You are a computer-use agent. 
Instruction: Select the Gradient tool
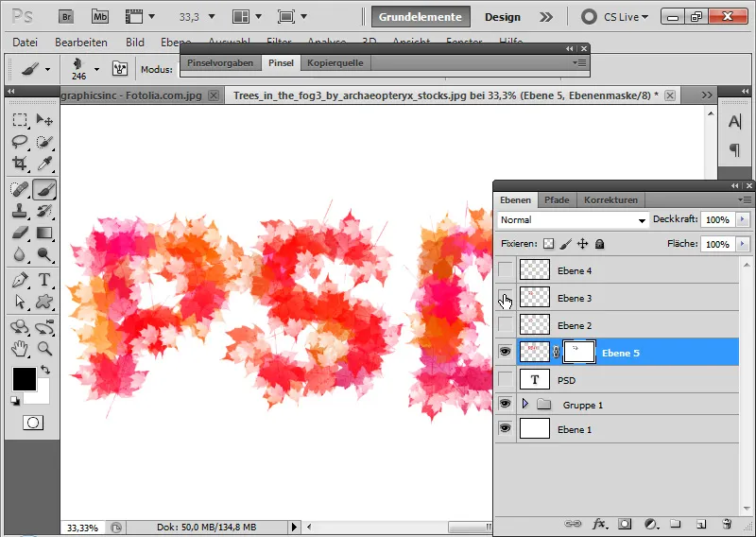44,233
